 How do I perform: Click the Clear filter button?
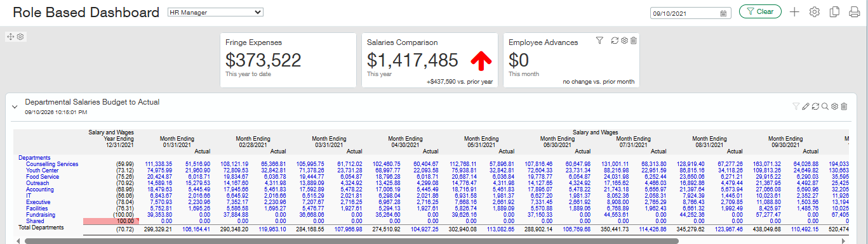point(760,11)
